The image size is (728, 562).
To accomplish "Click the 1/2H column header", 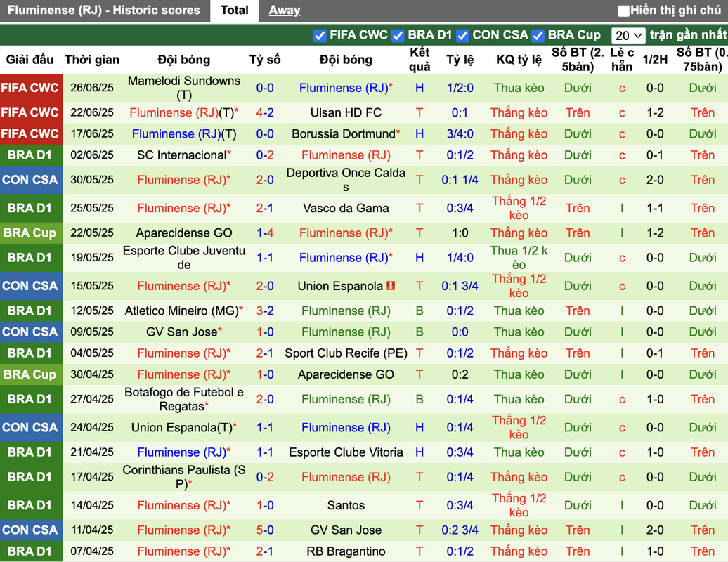I will (x=655, y=60).
